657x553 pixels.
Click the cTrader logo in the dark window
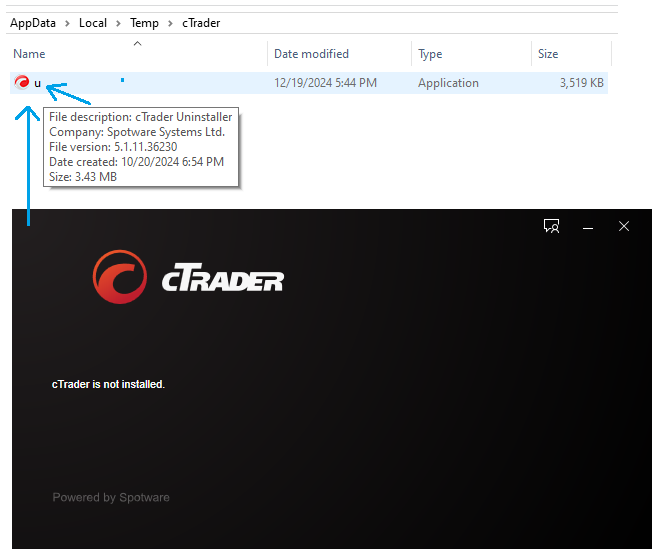pyautogui.click(x=189, y=277)
